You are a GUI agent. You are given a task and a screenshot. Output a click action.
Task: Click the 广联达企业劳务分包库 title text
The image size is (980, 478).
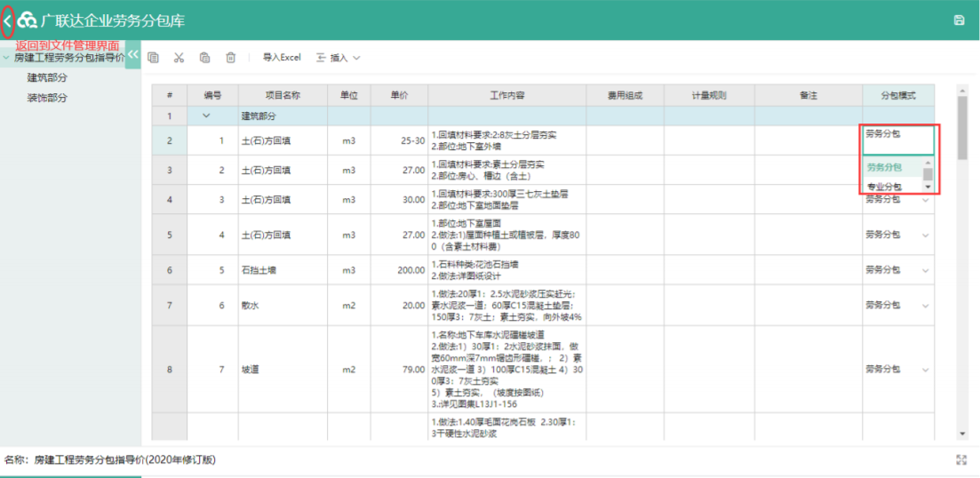coord(113,20)
